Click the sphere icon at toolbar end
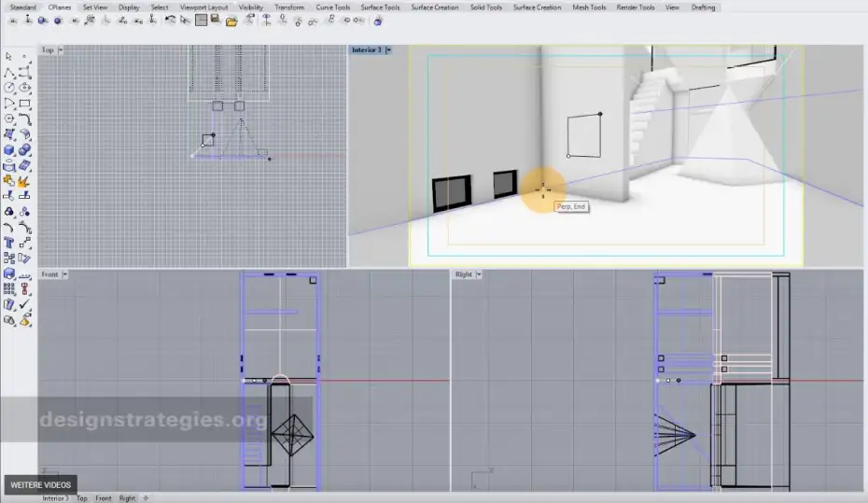 [378, 21]
